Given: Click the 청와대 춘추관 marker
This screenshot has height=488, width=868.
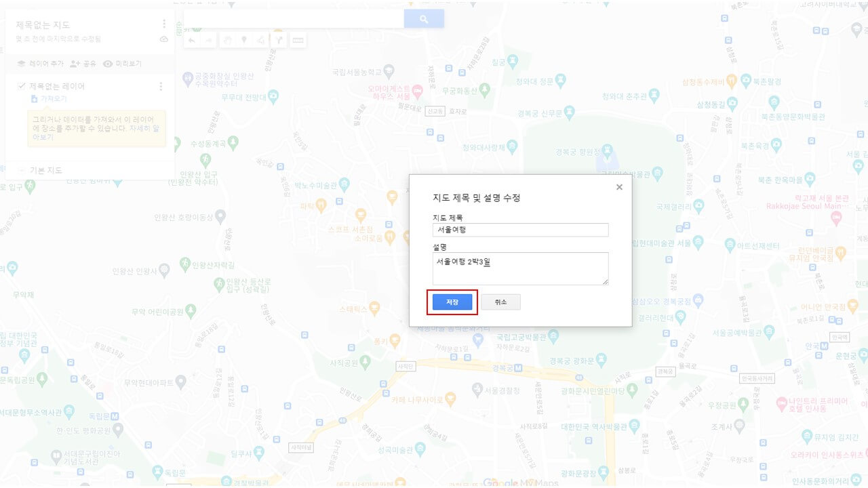Looking at the screenshot, I should (x=654, y=95).
